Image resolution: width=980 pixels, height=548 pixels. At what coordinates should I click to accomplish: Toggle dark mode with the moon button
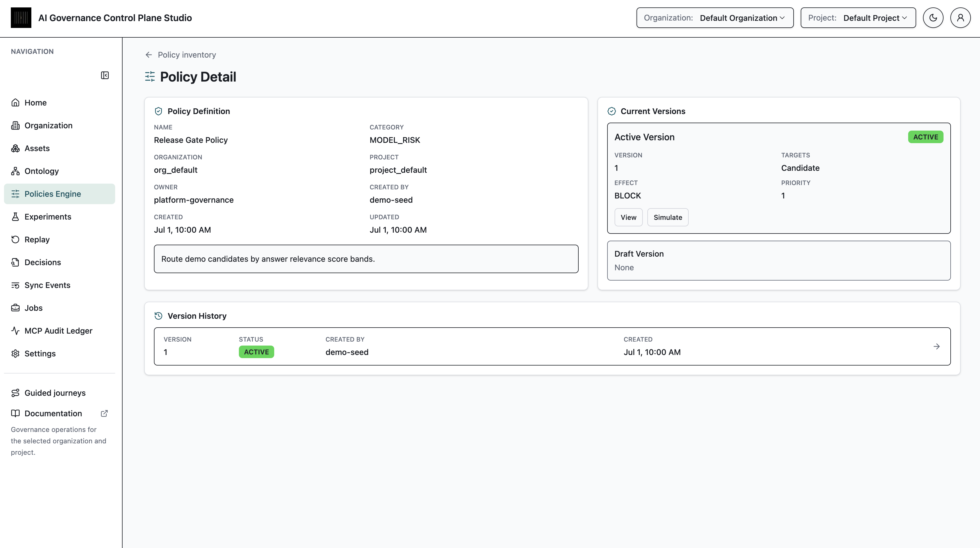(933, 18)
